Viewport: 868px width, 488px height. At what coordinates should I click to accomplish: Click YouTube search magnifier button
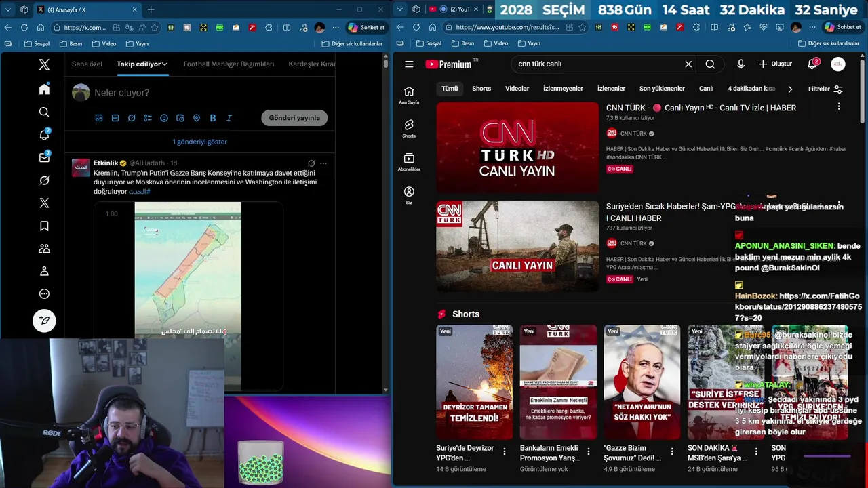point(710,64)
